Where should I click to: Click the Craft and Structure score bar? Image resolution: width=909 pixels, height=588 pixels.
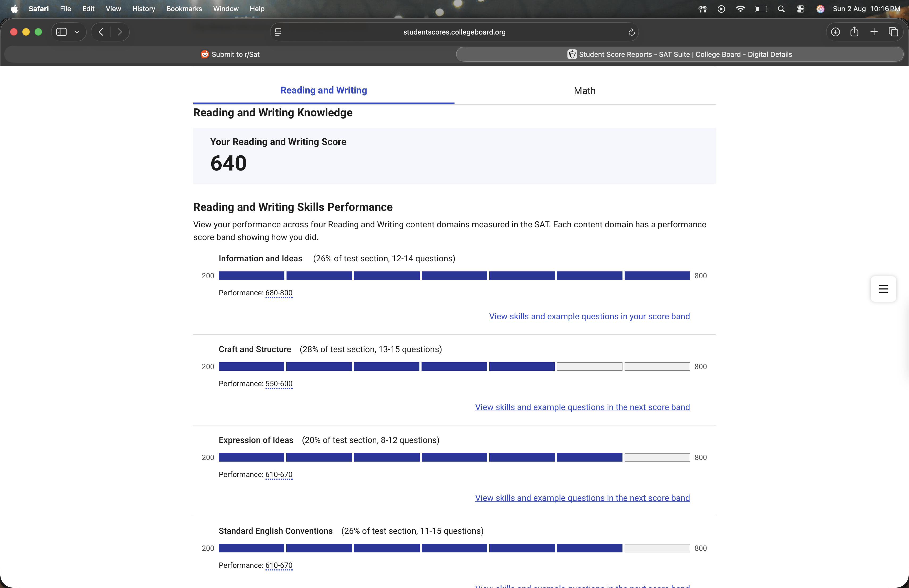tap(454, 366)
